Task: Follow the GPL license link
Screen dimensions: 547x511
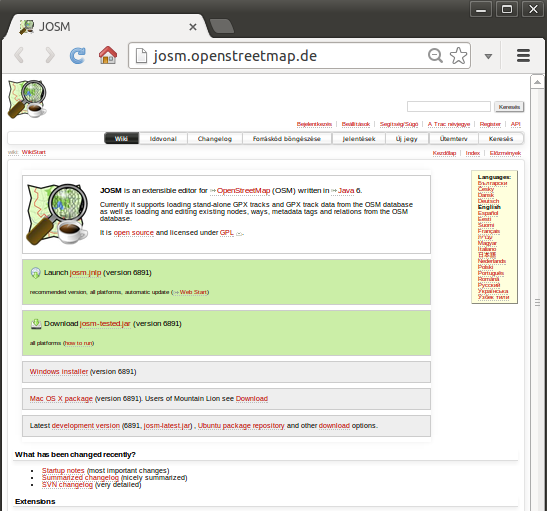Action: (x=227, y=233)
